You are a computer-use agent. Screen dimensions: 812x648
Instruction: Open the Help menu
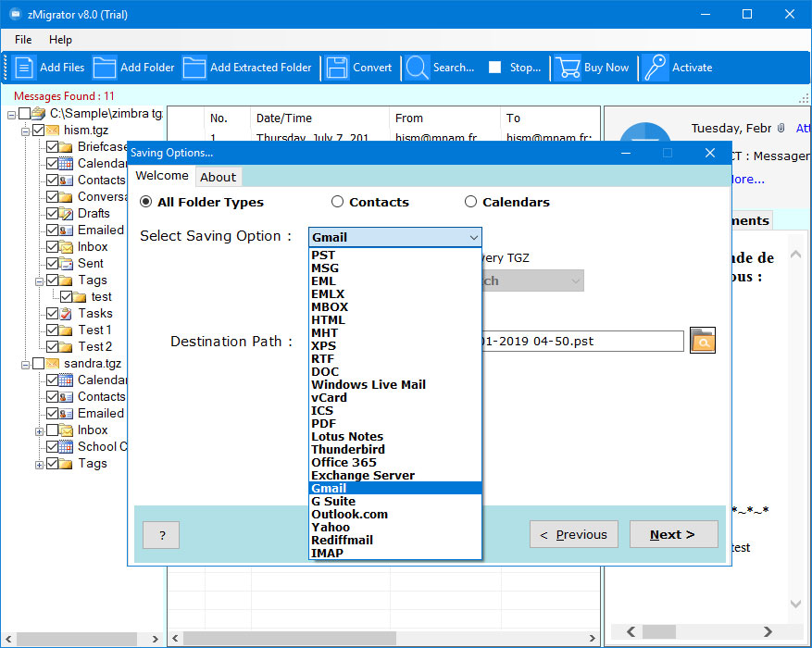[x=60, y=40]
